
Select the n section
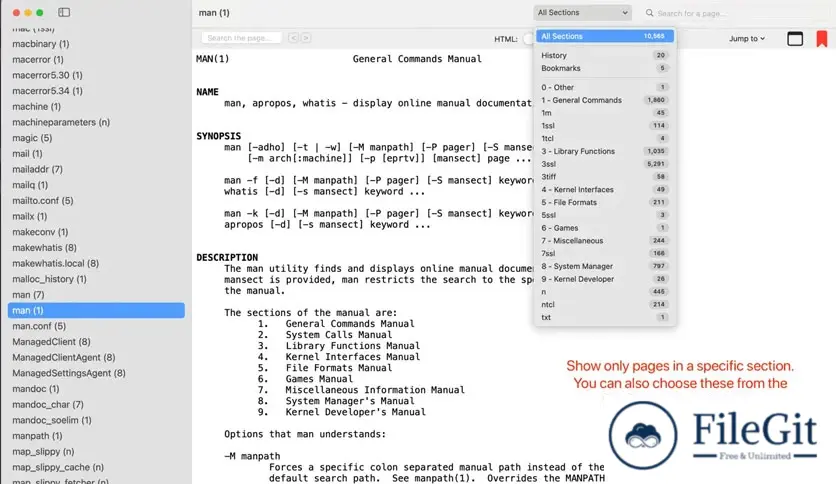[x=605, y=292]
